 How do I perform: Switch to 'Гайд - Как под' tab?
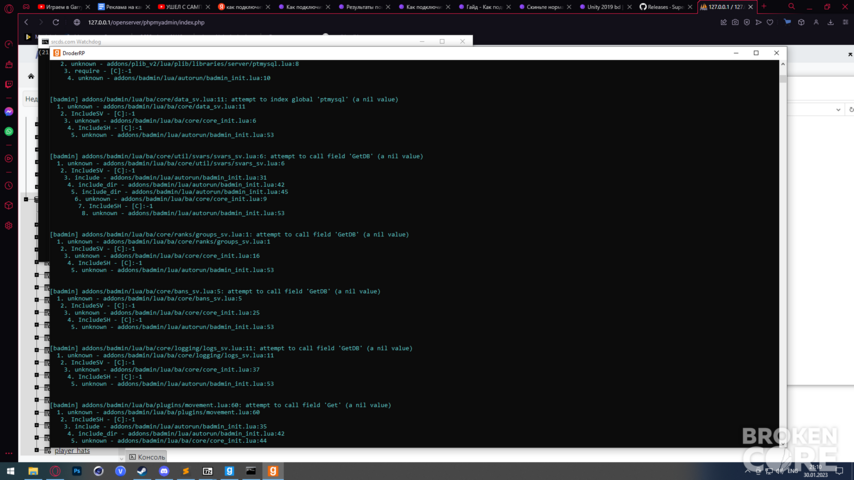point(484,7)
